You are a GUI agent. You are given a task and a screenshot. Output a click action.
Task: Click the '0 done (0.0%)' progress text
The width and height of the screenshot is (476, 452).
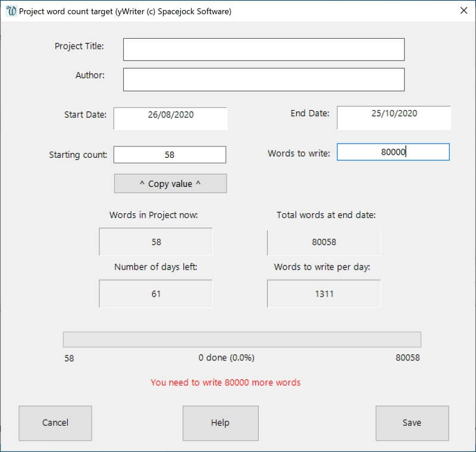(x=226, y=358)
